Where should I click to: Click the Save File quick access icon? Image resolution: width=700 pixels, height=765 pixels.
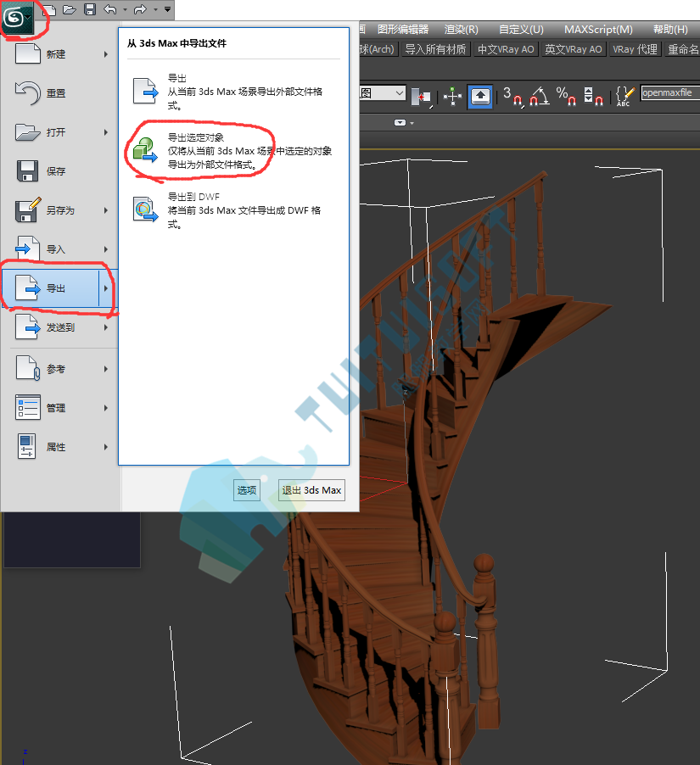click(90, 9)
